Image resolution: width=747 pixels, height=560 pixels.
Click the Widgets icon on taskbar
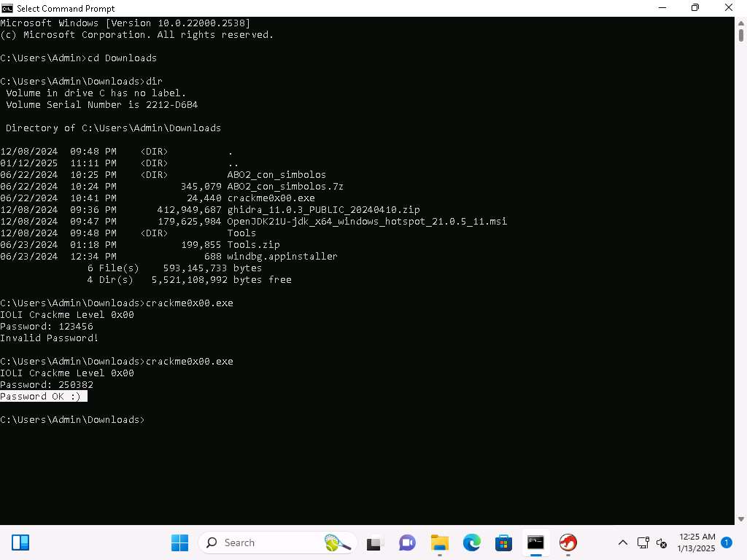[20, 542]
